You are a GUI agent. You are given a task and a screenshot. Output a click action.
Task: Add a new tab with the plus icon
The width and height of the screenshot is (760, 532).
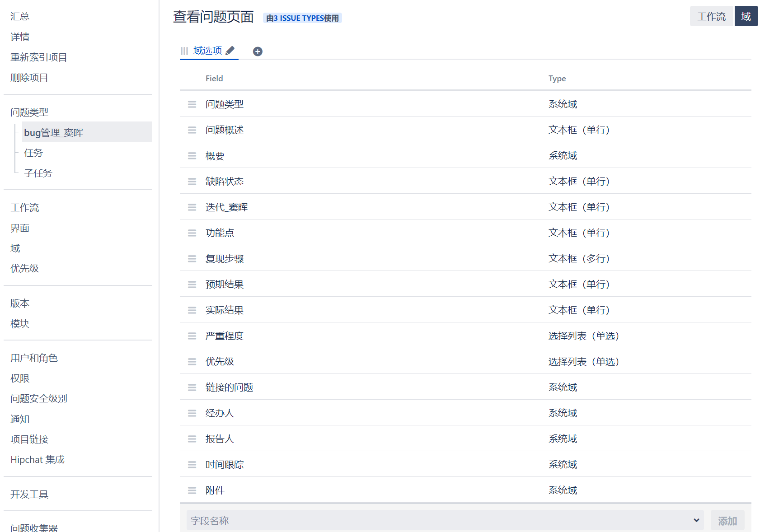pos(258,51)
